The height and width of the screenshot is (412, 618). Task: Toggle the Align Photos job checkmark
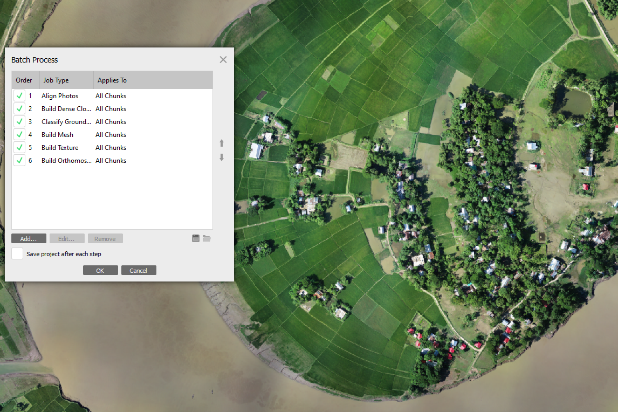click(18, 95)
